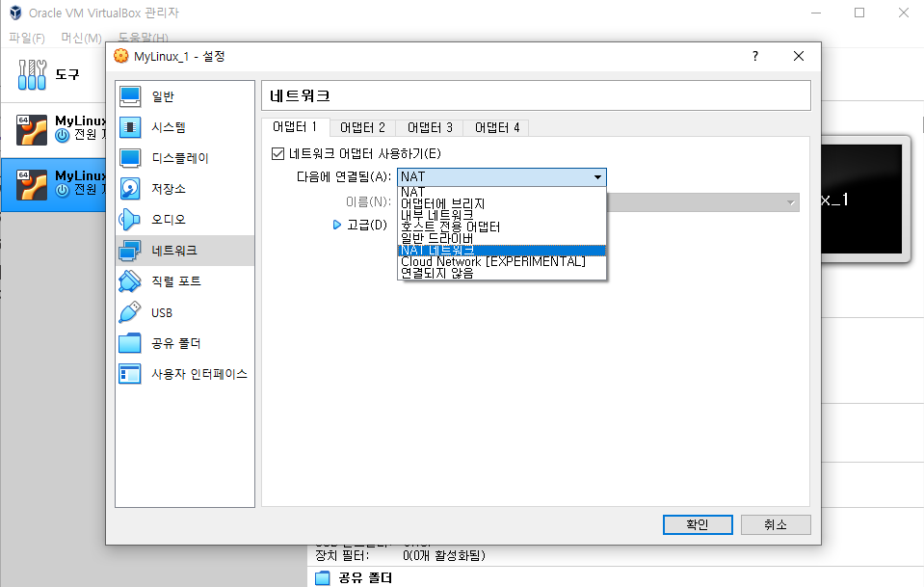
Task: Open the USB settings icon
Action: tap(130, 312)
